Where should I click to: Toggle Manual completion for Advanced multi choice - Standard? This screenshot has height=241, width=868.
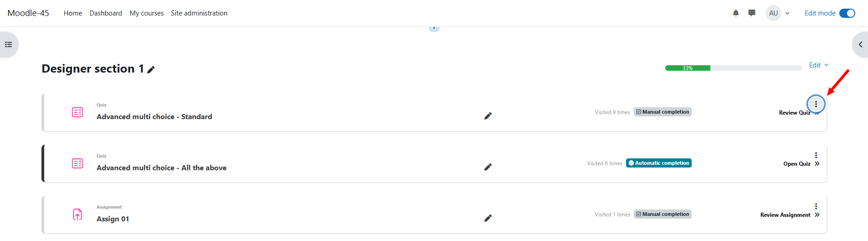pyautogui.click(x=663, y=112)
